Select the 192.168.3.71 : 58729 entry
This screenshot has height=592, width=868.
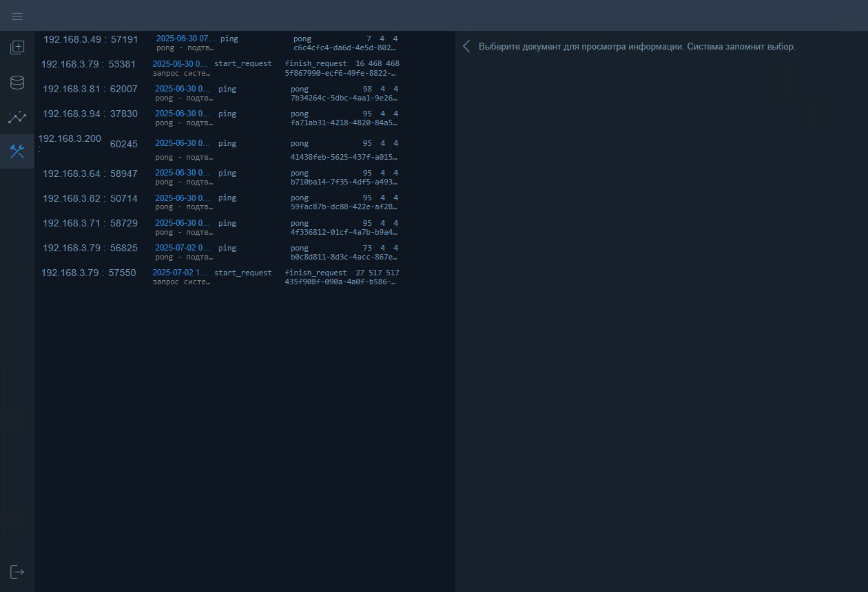pos(90,223)
